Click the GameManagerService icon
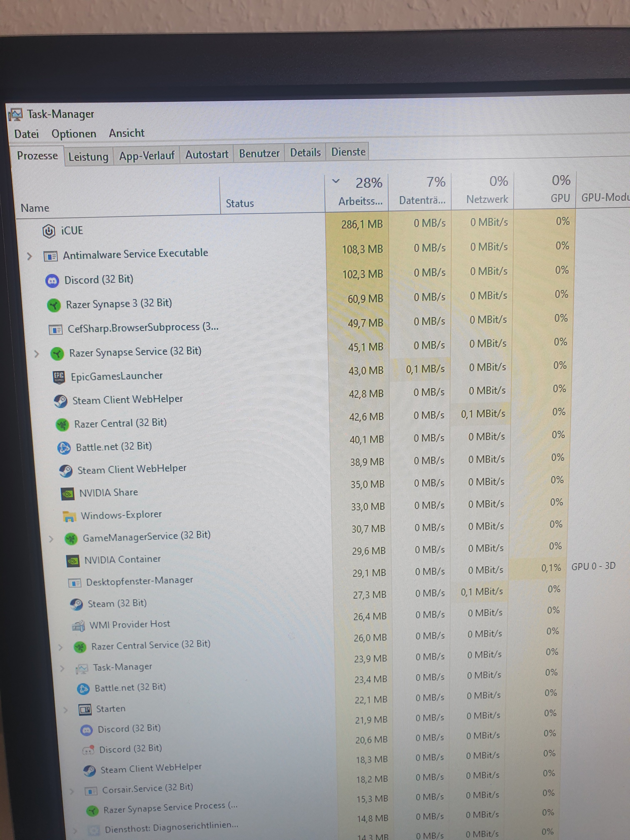This screenshot has height=840, width=630. tap(71, 539)
